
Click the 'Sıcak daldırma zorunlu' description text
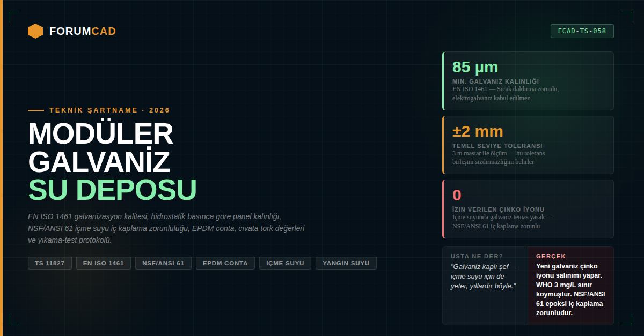[506, 94]
